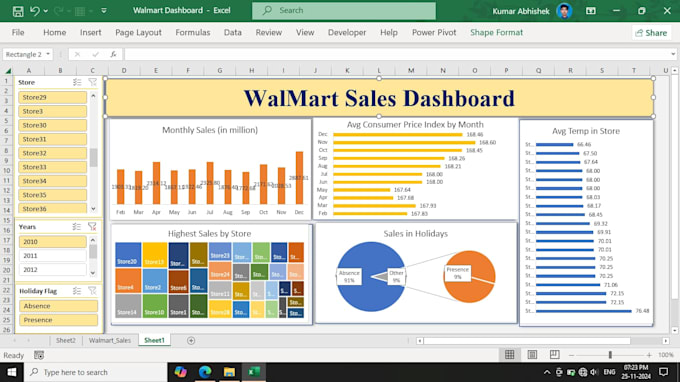Viewport: 680px width, 382px height.
Task: Open the Review tab
Action: pos(268,33)
